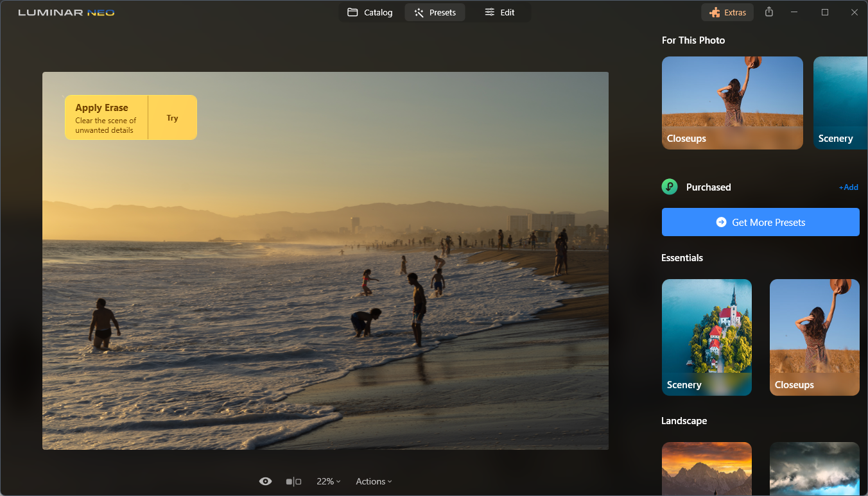Switch to the Catalog tab
The height and width of the screenshot is (496, 868).
[370, 12]
